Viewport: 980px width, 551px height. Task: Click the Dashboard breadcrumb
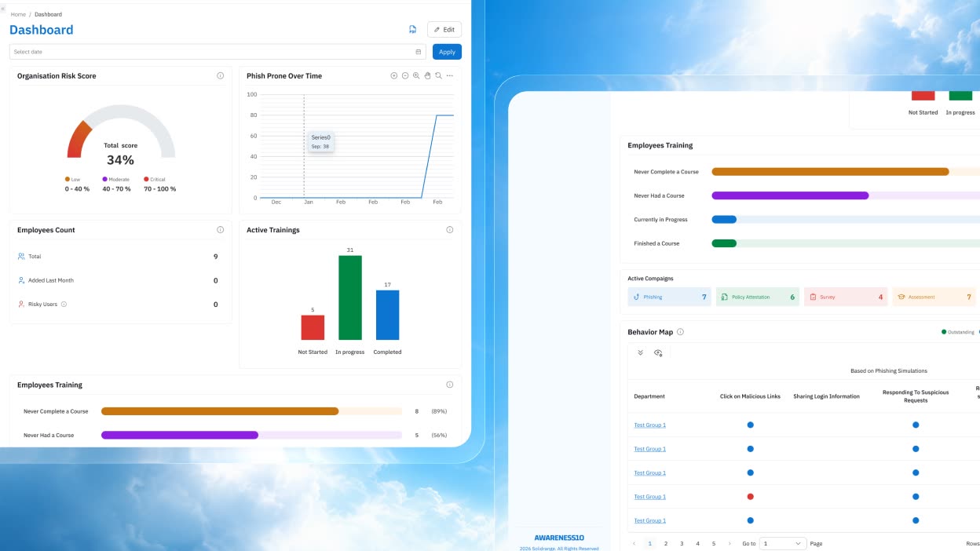(x=48, y=14)
